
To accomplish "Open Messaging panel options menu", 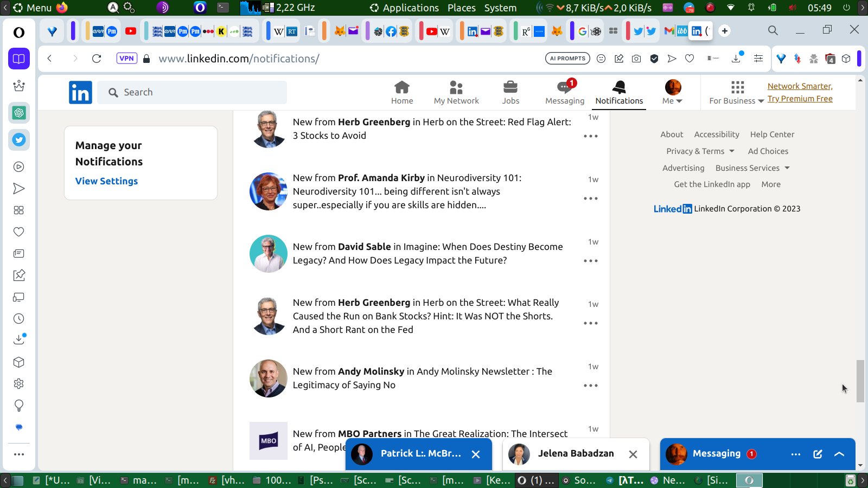I will [796, 454].
